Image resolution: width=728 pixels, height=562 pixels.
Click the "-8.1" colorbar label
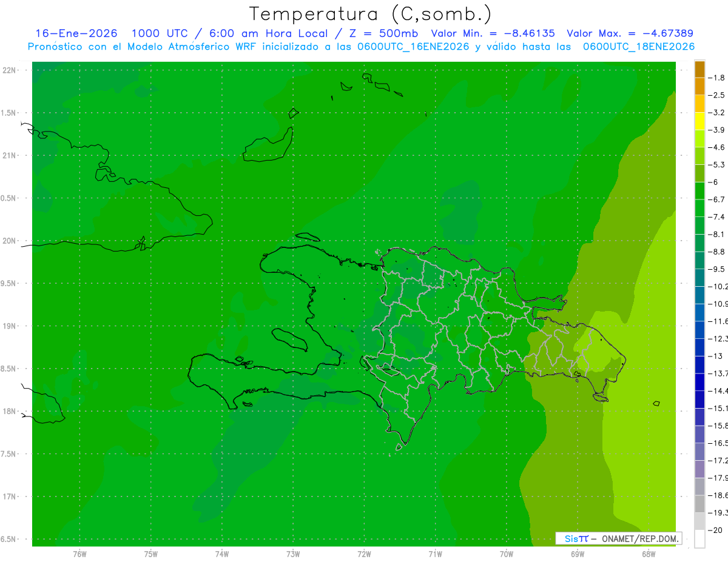(716, 234)
